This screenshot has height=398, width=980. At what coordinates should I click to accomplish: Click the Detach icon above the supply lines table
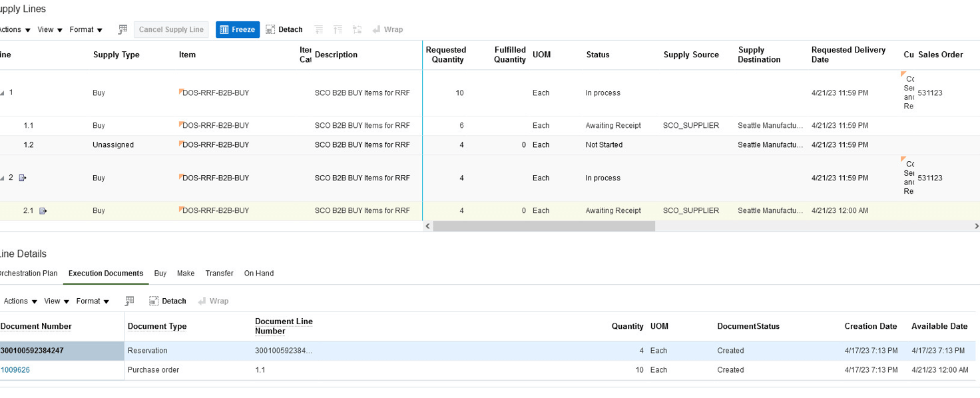point(284,29)
